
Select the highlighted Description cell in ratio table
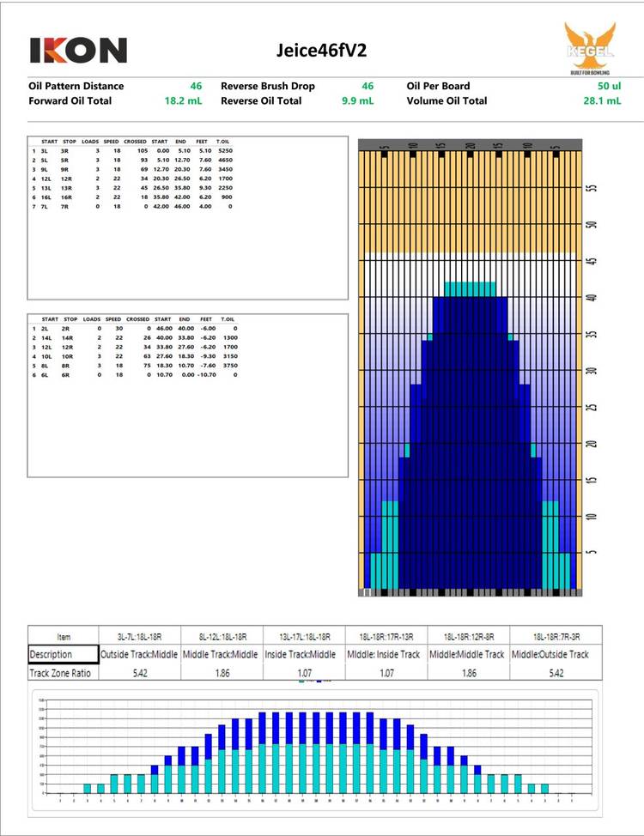click(x=62, y=655)
